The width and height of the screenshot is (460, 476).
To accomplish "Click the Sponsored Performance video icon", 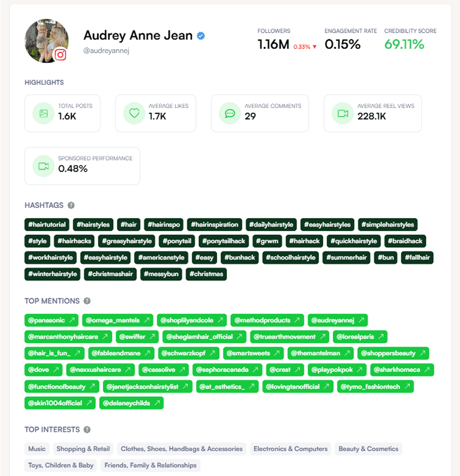I will pyautogui.click(x=44, y=166).
